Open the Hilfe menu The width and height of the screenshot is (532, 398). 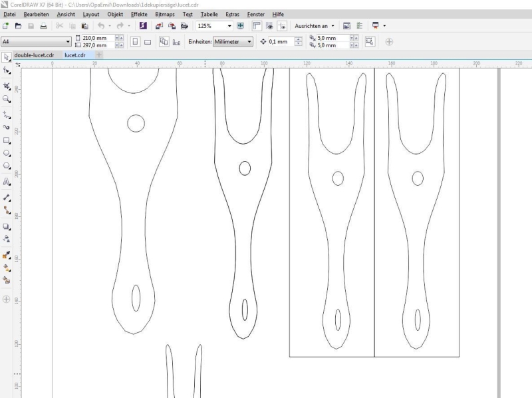click(x=278, y=14)
